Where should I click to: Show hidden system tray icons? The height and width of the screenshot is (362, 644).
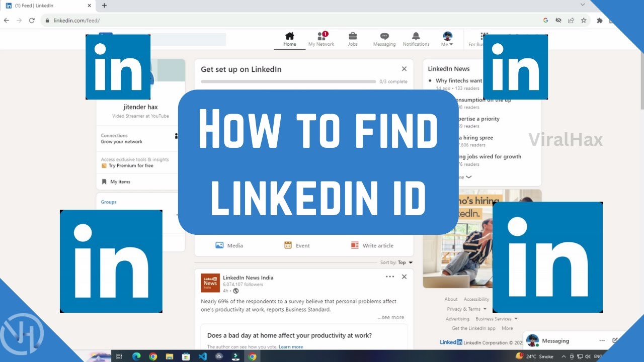coord(563,356)
